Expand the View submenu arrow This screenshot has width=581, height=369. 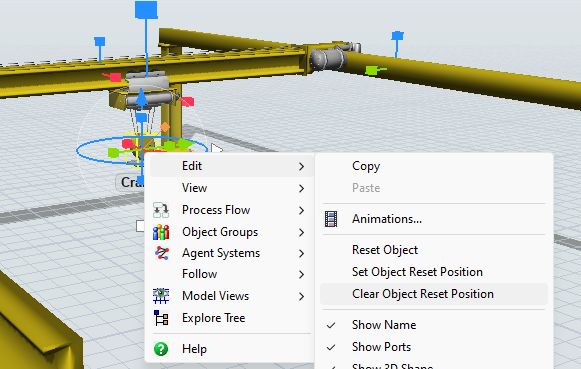[x=301, y=189]
